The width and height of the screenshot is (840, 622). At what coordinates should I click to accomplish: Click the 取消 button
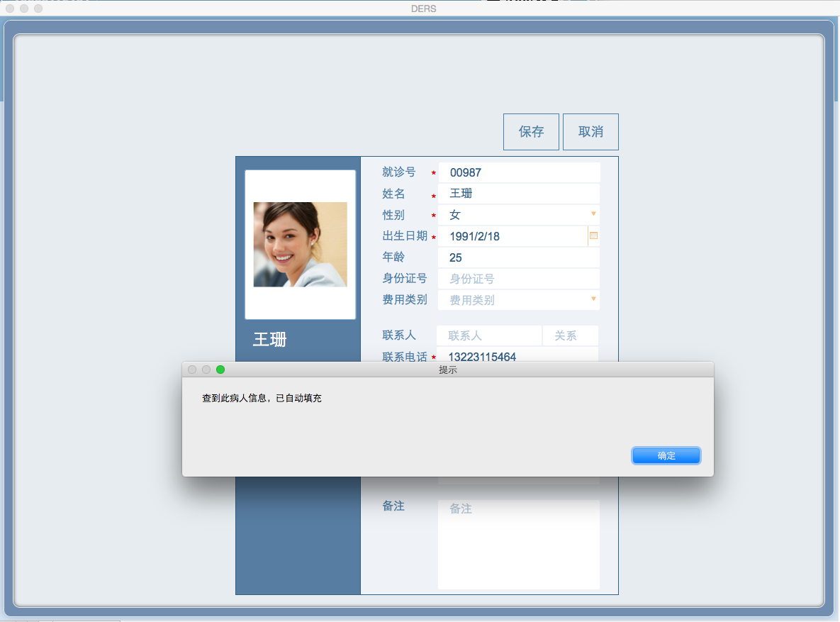[590, 132]
